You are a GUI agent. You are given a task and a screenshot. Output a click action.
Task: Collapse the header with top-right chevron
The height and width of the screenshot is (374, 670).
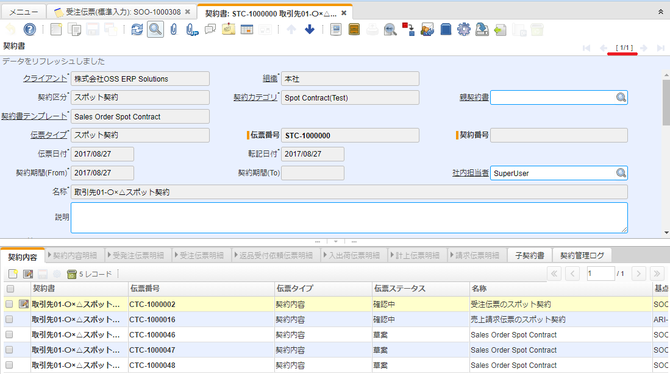(661, 12)
